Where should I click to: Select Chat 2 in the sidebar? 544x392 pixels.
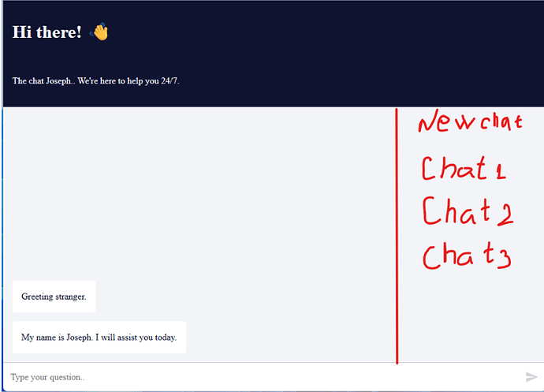467,211
